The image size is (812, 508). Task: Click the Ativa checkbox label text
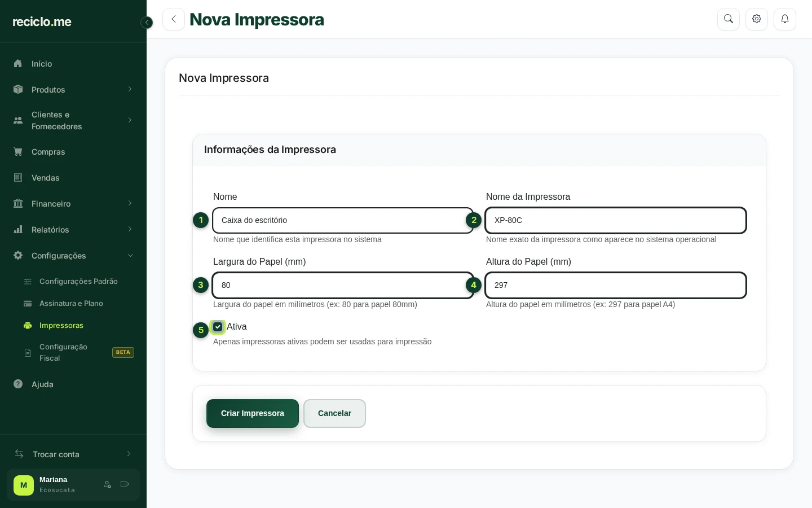(x=237, y=327)
